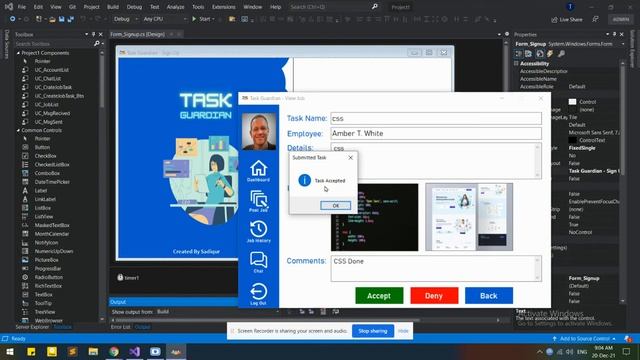Click the Employee field

pos(436,133)
